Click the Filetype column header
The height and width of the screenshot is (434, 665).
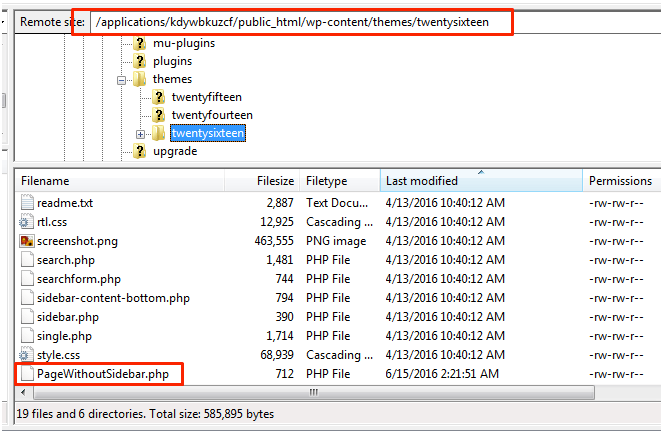[x=340, y=181]
